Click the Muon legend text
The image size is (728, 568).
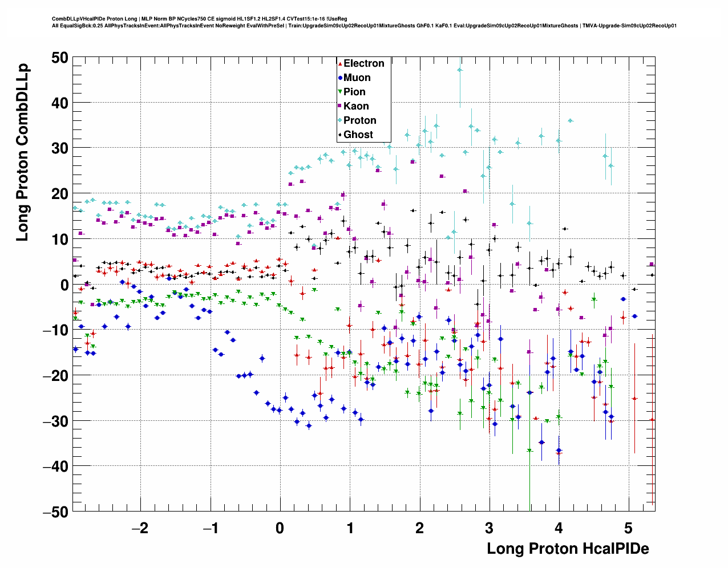[x=357, y=78]
